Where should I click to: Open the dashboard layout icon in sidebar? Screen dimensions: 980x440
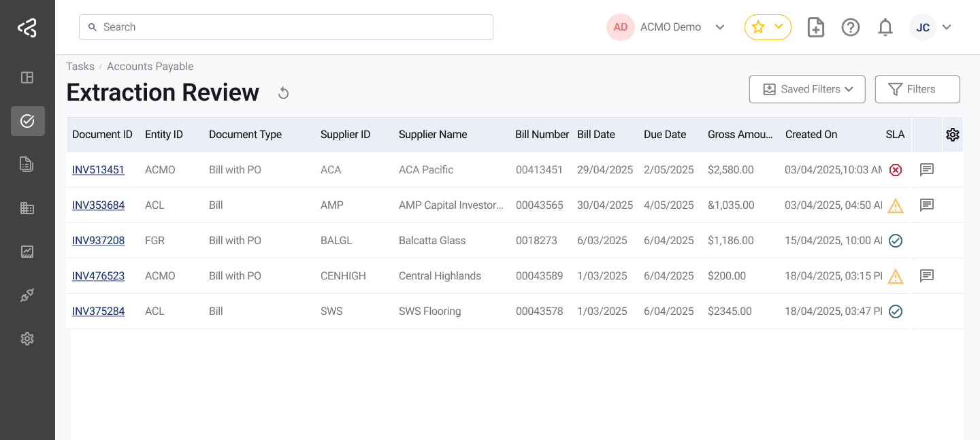click(27, 78)
